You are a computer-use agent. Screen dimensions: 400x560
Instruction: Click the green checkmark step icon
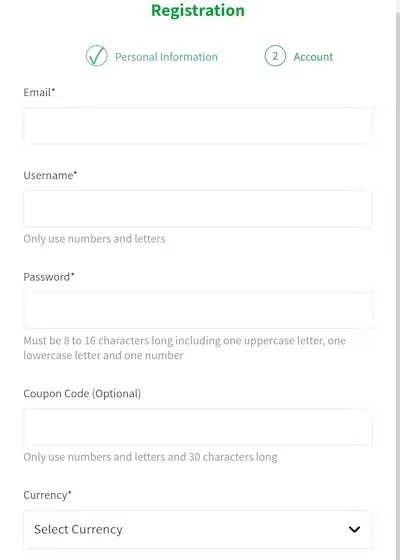(97, 56)
